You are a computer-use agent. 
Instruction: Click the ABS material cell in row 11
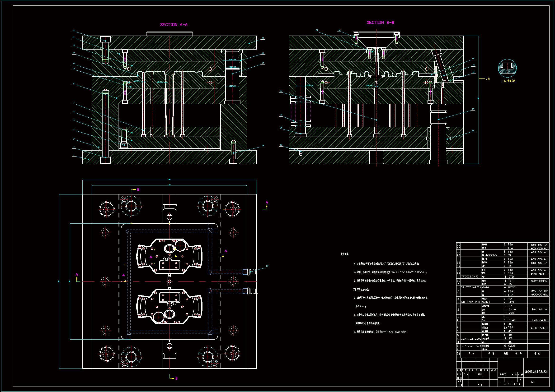512,313
